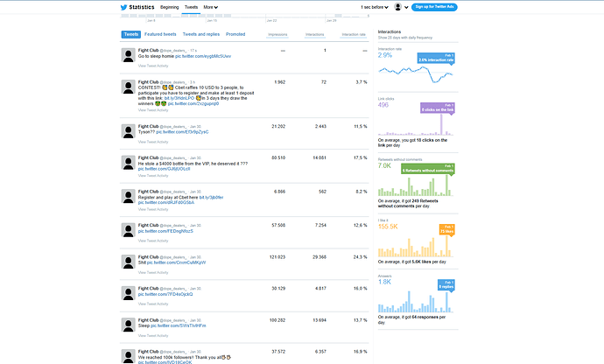
Task: Click the 155.5K likes total
Action: pos(388,227)
